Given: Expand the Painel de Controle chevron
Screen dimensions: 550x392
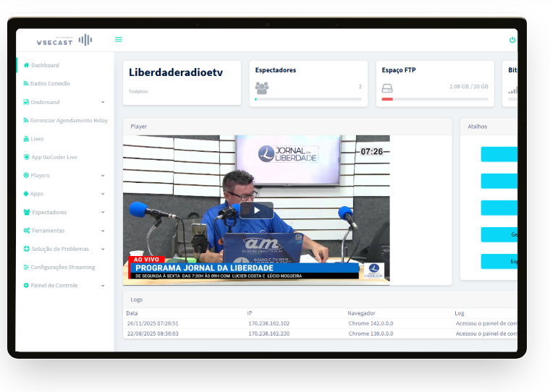Looking at the screenshot, I should point(103,286).
